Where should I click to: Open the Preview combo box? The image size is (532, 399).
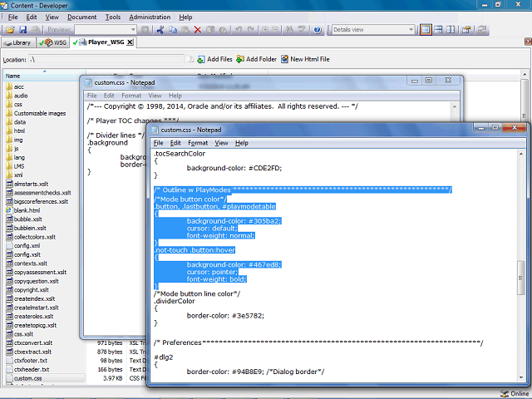click(x=106, y=30)
